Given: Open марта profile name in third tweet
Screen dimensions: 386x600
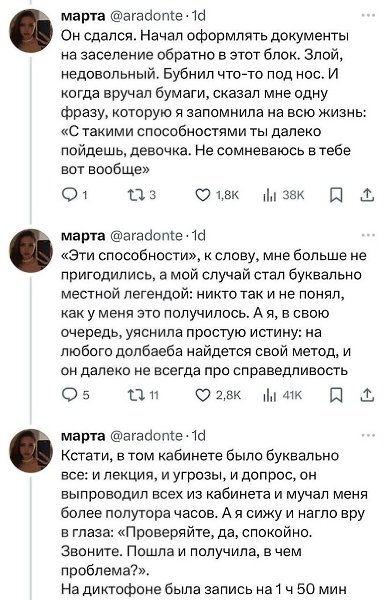Looking at the screenshot, I should coord(83,435).
